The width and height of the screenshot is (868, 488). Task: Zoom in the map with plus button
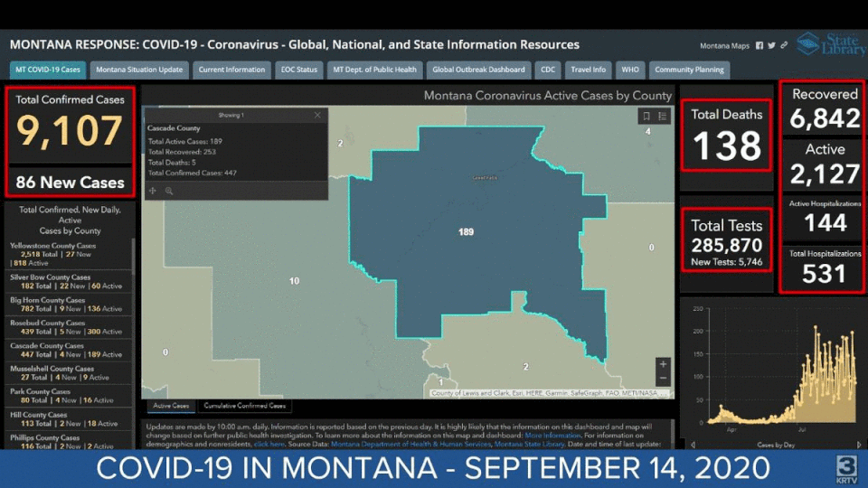coord(663,364)
